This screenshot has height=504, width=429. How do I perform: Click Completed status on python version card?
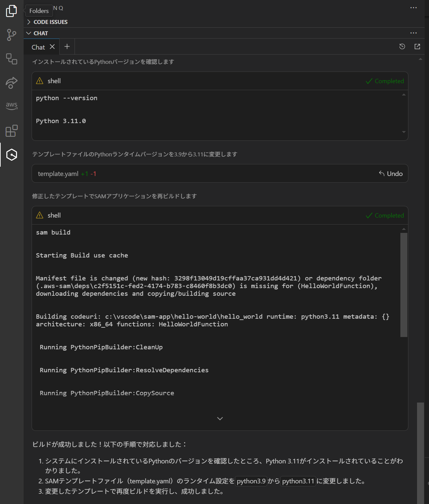[385, 81]
